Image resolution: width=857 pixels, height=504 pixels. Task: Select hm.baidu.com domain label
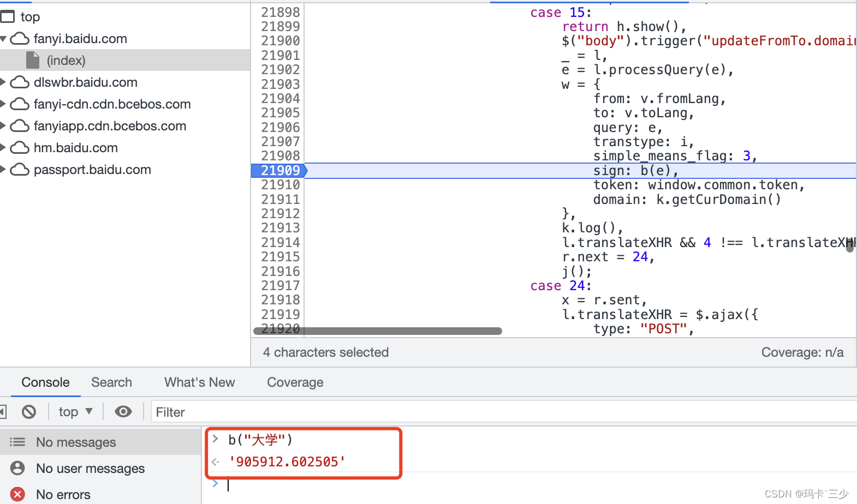coord(76,148)
